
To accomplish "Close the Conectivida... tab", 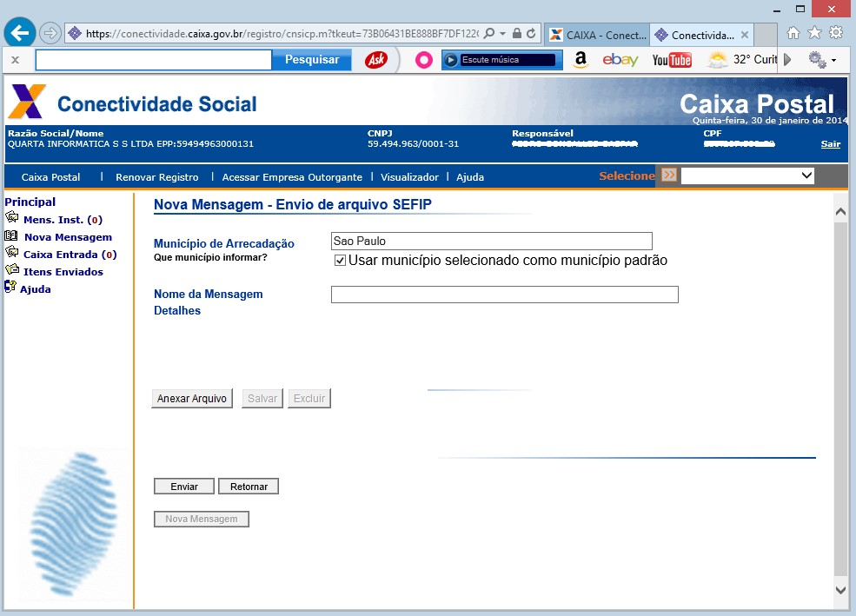I will (x=745, y=35).
